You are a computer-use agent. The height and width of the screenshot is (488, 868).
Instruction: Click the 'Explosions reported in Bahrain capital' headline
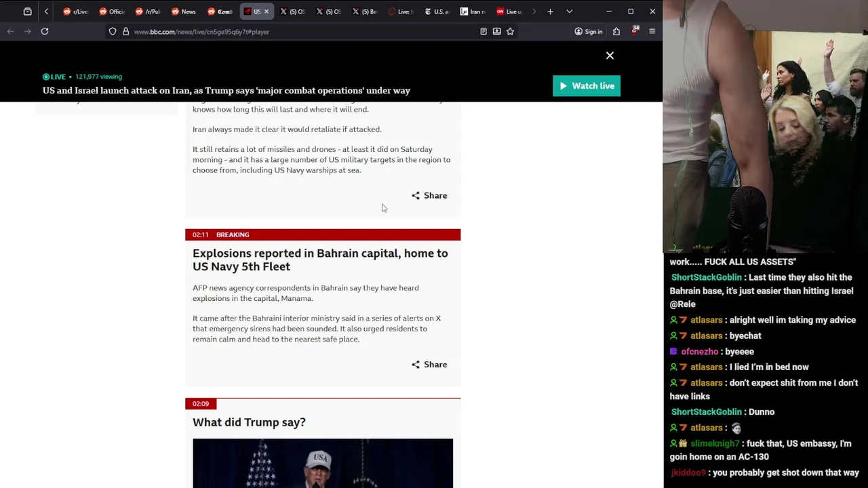(320, 260)
